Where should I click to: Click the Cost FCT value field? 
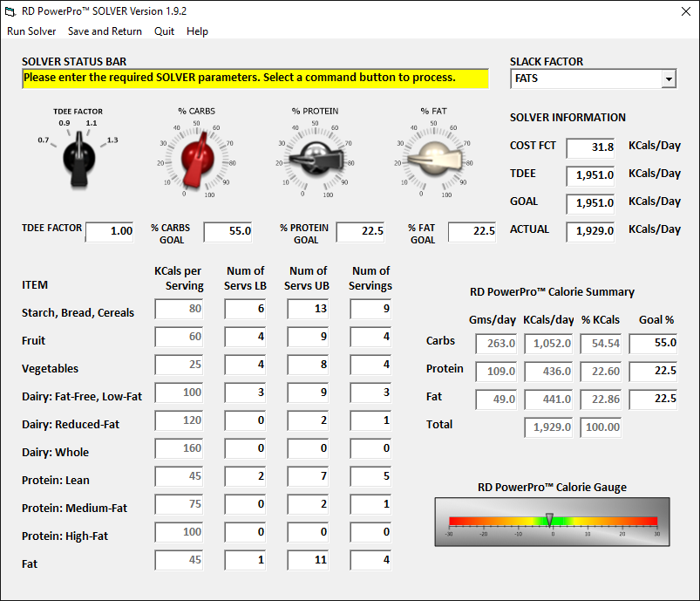591,147
